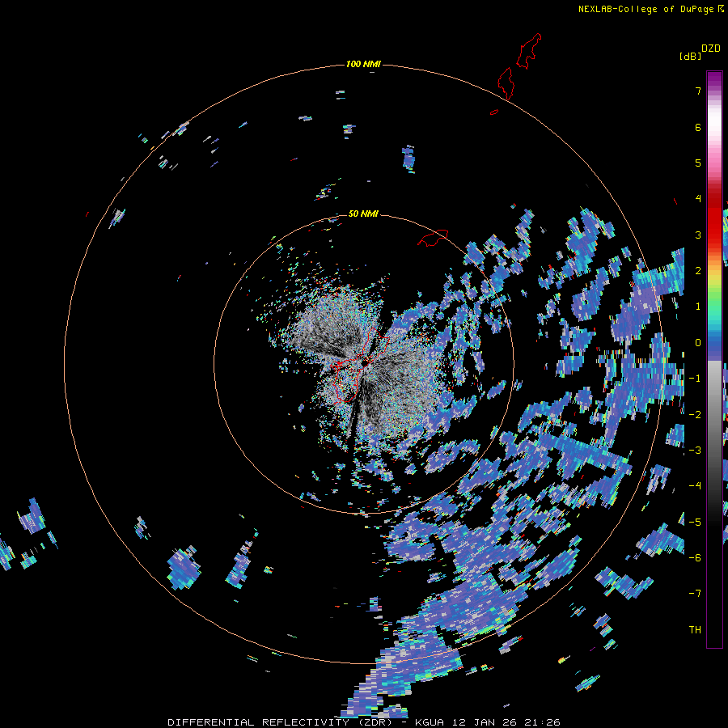Image resolution: width=728 pixels, height=728 pixels.
Task: Click the 4 value on color scale
Action: [698, 199]
